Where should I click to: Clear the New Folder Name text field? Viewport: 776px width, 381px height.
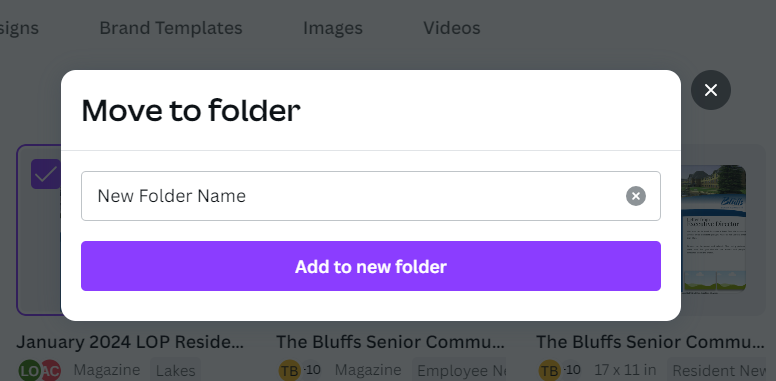pyautogui.click(x=635, y=196)
